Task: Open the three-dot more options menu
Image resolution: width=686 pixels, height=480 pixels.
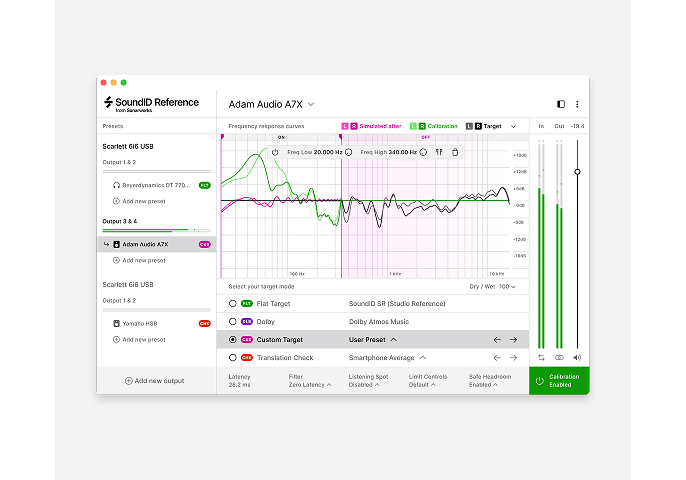Action: [577, 104]
